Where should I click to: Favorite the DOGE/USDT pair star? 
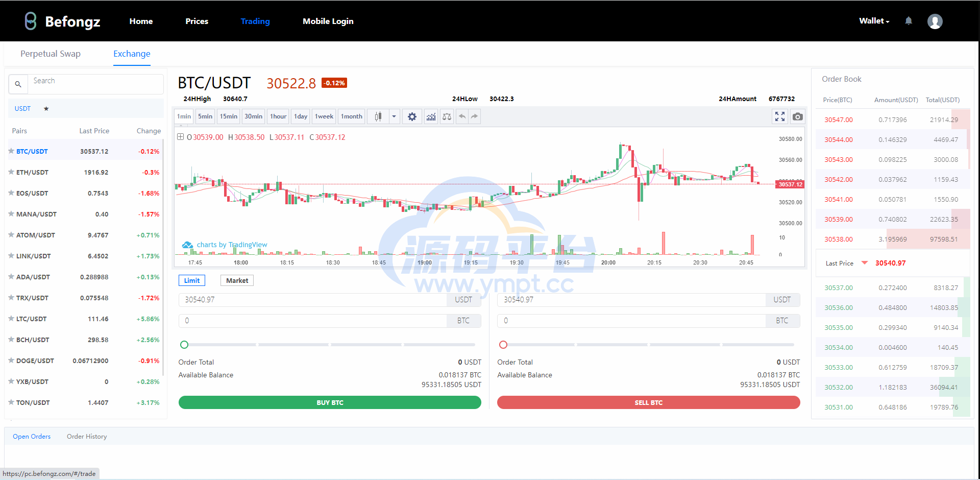click(x=11, y=361)
